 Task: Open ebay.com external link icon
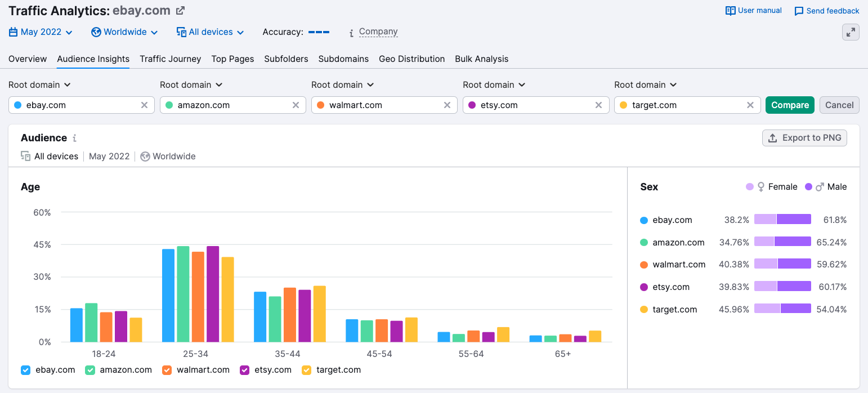coord(180,11)
